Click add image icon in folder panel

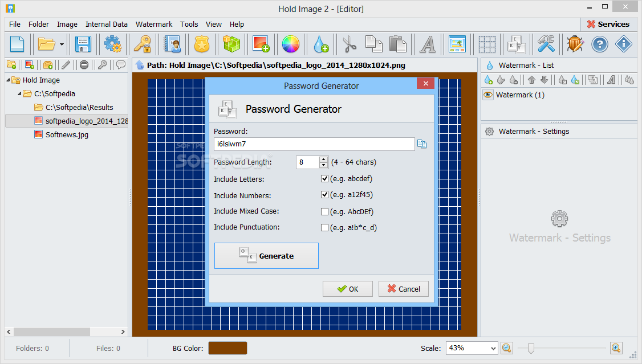(x=30, y=64)
